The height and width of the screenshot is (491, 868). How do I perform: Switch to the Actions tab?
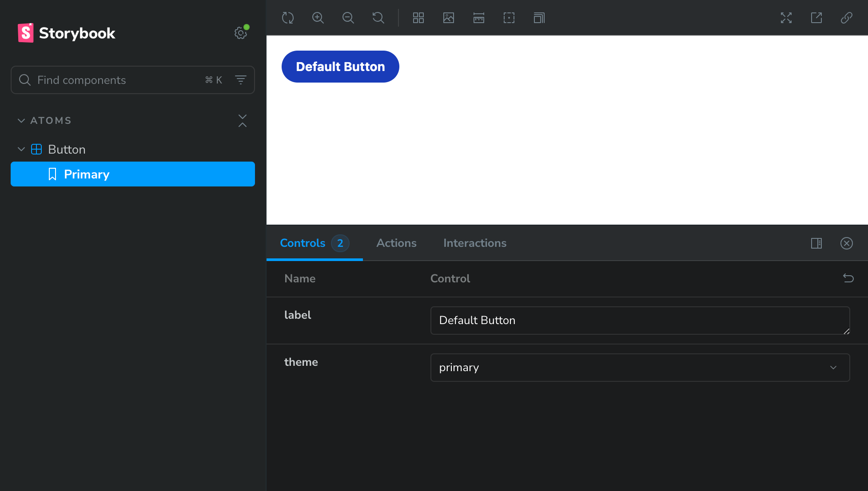(396, 243)
